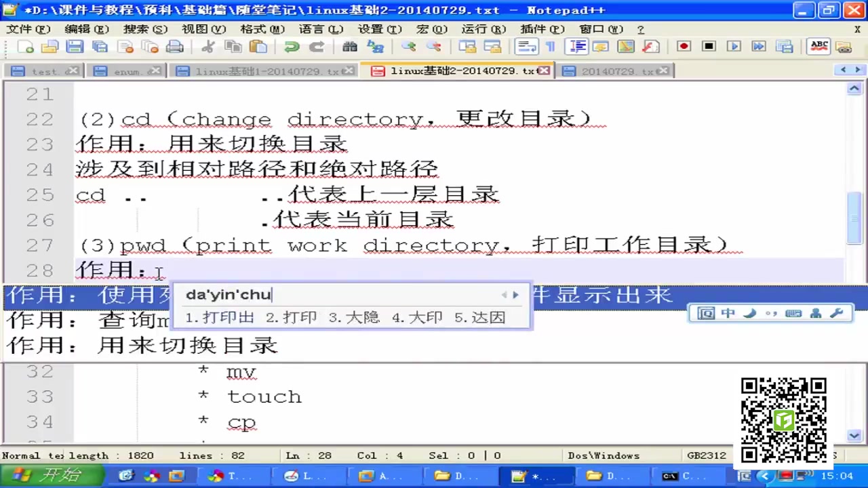Screen dimensions: 868x488
Task: Open Find with the binoculars icon
Action: click(350, 46)
